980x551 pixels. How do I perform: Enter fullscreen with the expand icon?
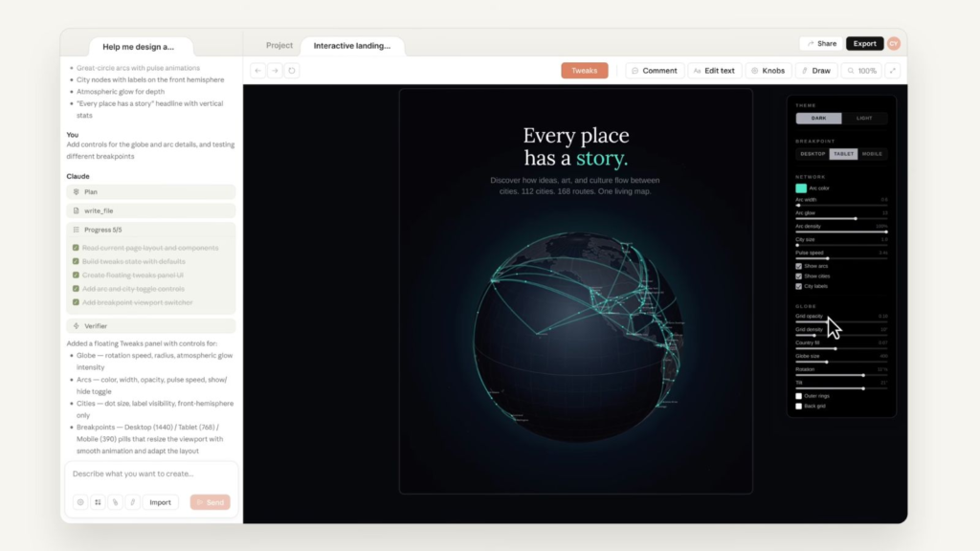pos(892,71)
